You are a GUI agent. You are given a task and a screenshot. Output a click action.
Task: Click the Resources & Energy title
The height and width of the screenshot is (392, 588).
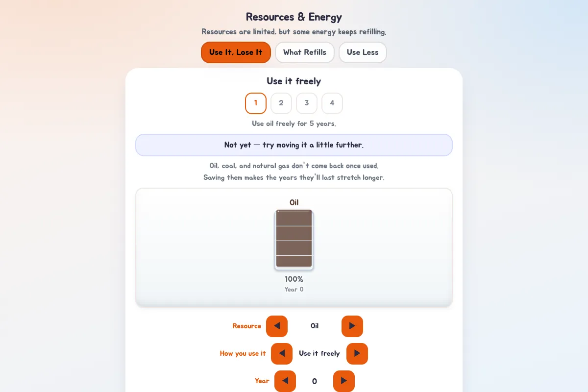coord(294,17)
